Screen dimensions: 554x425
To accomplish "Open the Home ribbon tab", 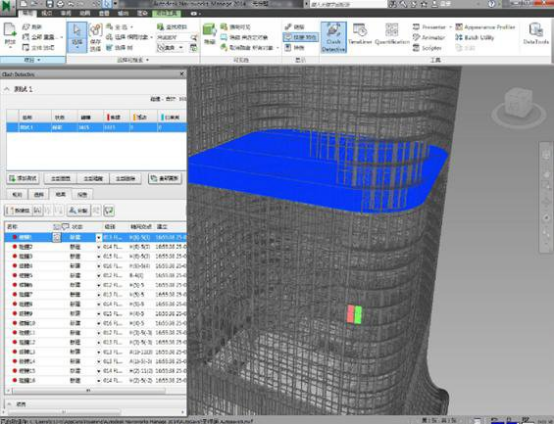I will tap(28, 13).
